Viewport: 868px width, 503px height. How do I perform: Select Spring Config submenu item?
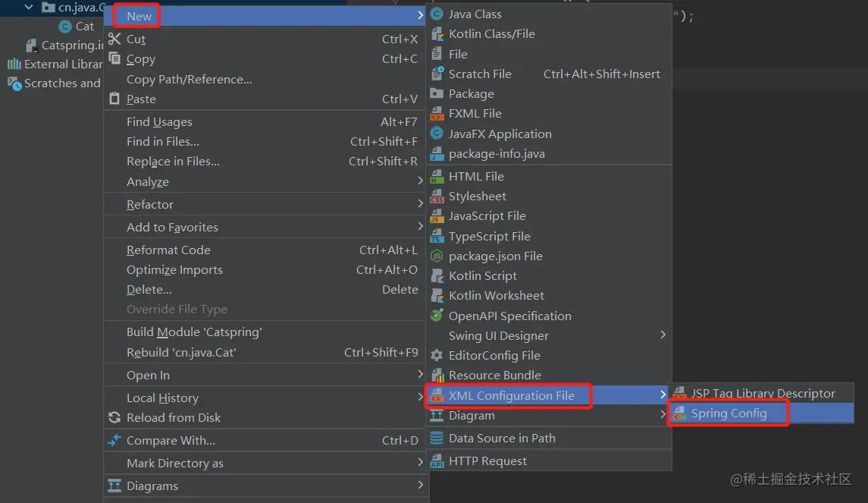(761, 413)
